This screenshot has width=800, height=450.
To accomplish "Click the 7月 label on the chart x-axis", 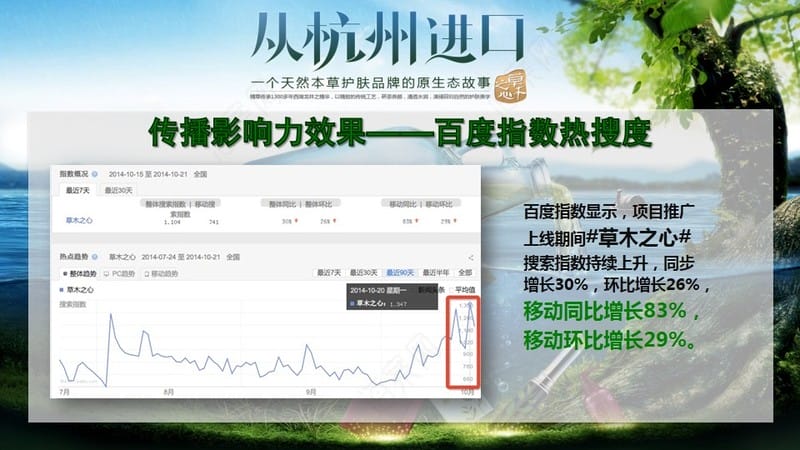I will tap(64, 392).
